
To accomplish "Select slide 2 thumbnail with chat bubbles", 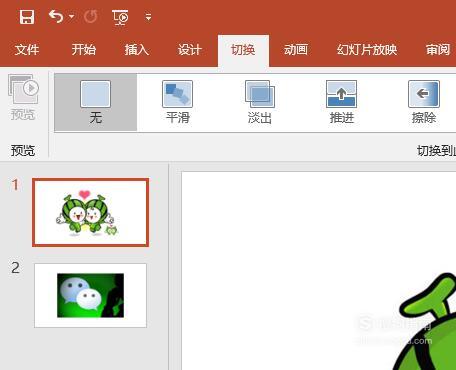I will pos(90,295).
